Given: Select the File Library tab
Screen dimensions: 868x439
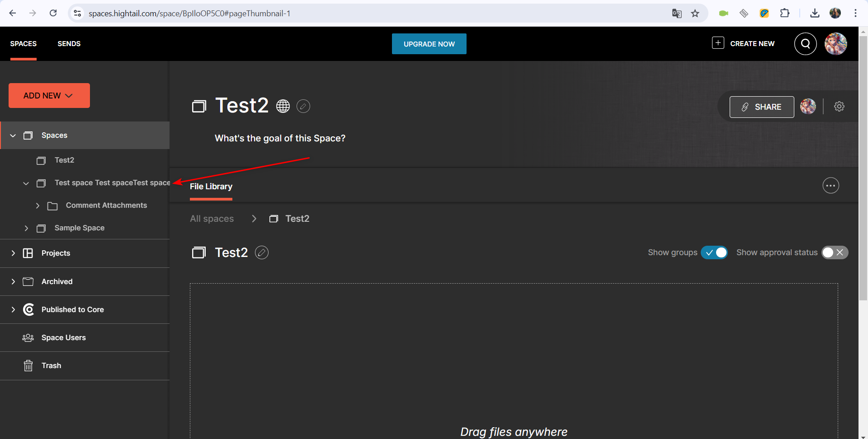Looking at the screenshot, I should point(211,187).
